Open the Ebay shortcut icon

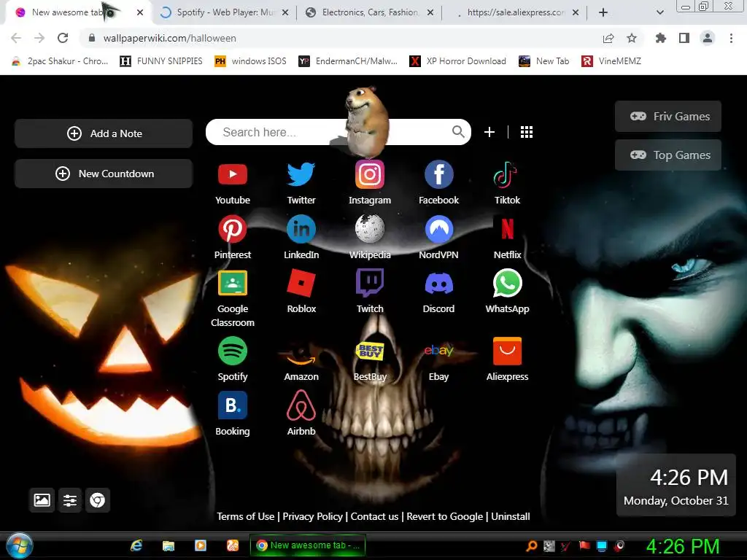[x=438, y=351]
